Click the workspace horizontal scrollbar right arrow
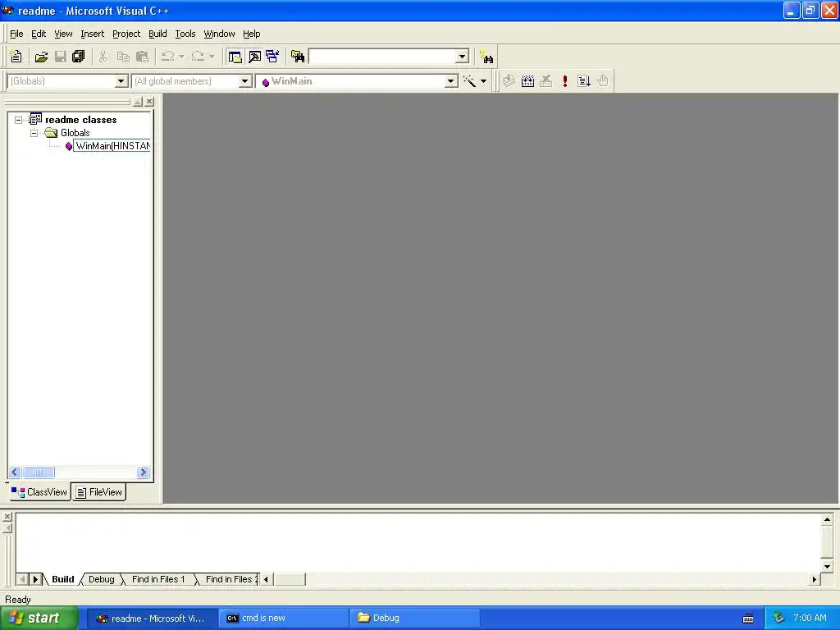Screen dimensions: 840x630 (x=143, y=472)
